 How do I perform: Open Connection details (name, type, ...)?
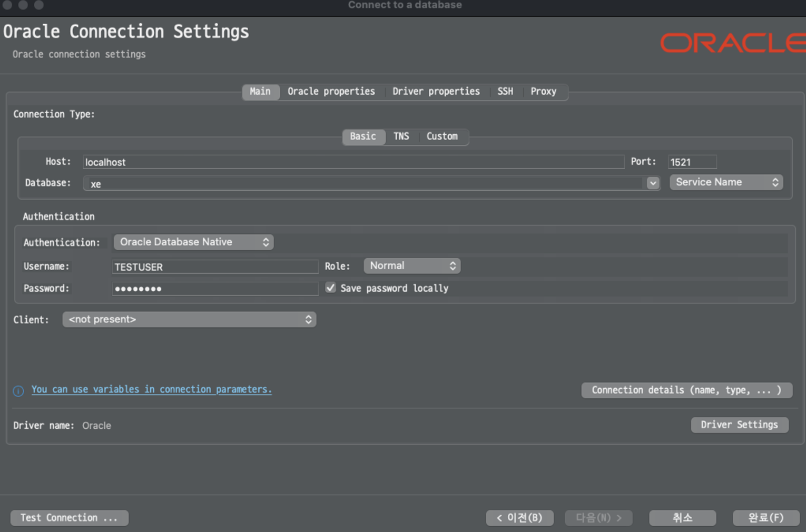687,390
